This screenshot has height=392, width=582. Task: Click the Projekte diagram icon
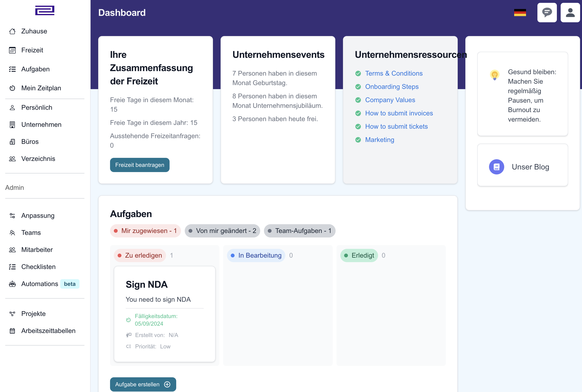(x=12, y=314)
